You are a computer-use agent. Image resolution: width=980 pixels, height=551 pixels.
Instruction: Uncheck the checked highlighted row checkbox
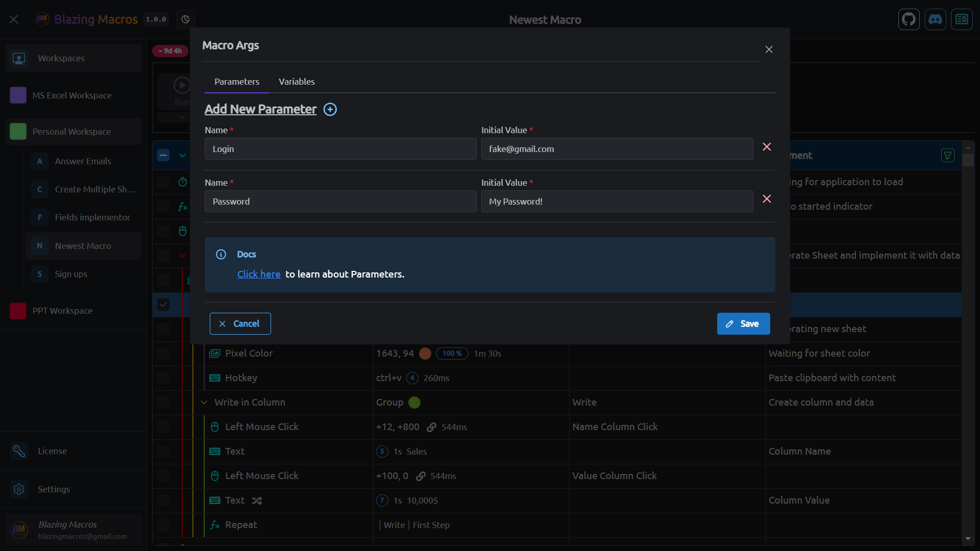coord(163,305)
